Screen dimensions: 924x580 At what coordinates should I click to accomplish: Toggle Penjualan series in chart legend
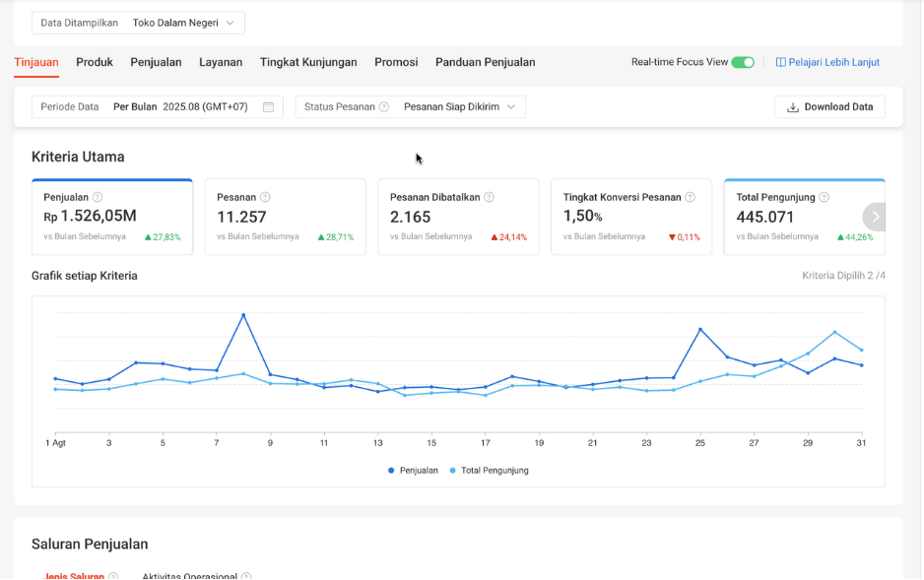tap(413, 471)
